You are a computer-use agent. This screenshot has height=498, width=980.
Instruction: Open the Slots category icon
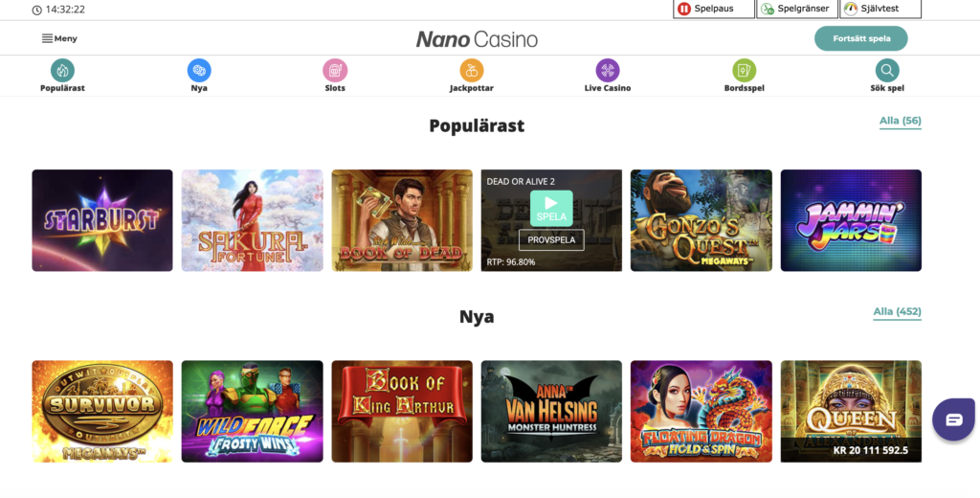tap(335, 70)
